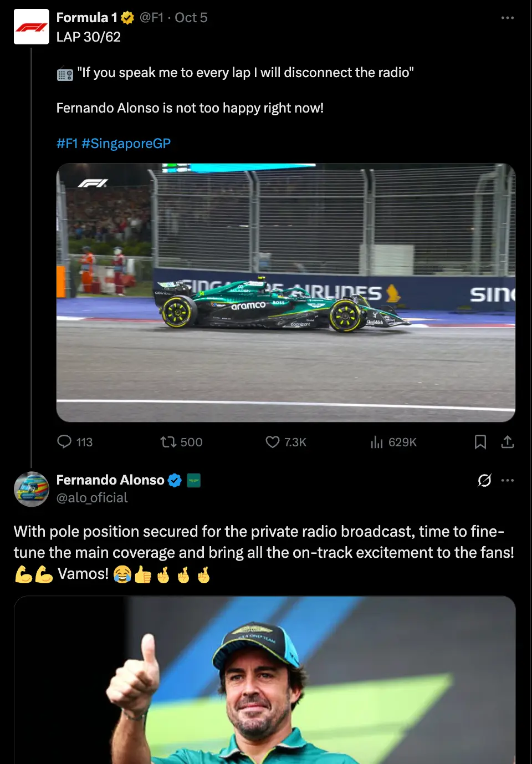Image resolution: width=532 pixels, height=764 pixels.
Task: Share the Formula 1 tweet
Action: 508,442
